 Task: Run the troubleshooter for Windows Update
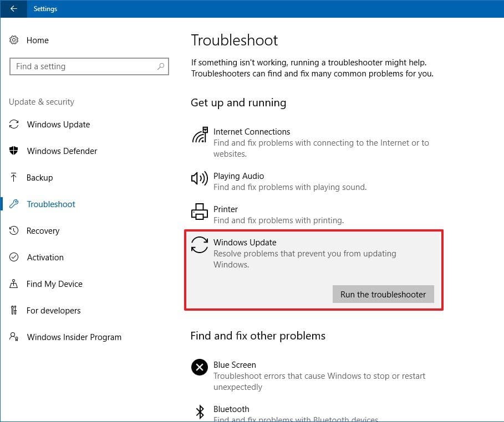(383, 294)
